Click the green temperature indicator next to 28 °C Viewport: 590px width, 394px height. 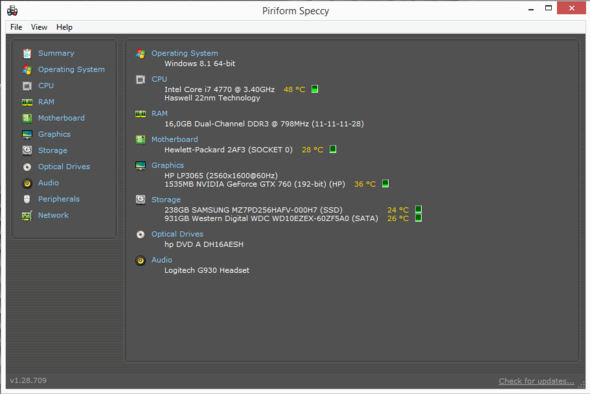333,149
